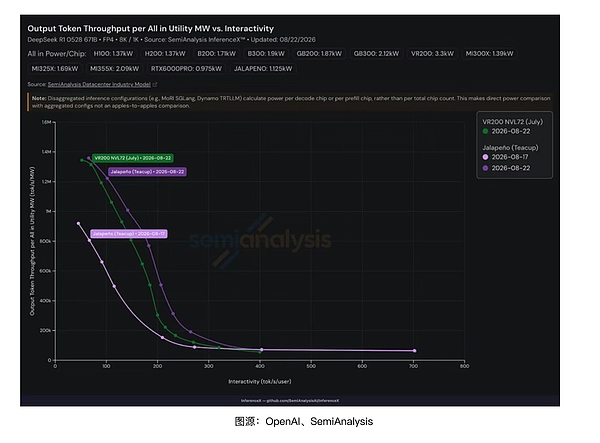Click the VR200 NVL72 (July) legend heading
The width and height of the screenshot is (600, 443).
tap(512, 122)
